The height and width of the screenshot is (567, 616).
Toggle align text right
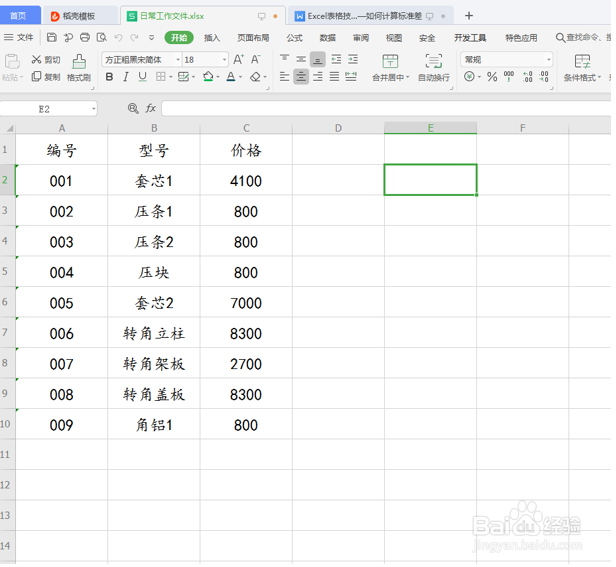click(317, 76)
